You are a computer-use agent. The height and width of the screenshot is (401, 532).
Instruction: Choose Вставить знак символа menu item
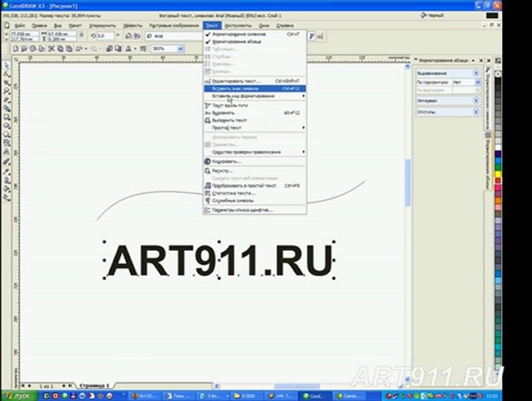tap(255, 89)
